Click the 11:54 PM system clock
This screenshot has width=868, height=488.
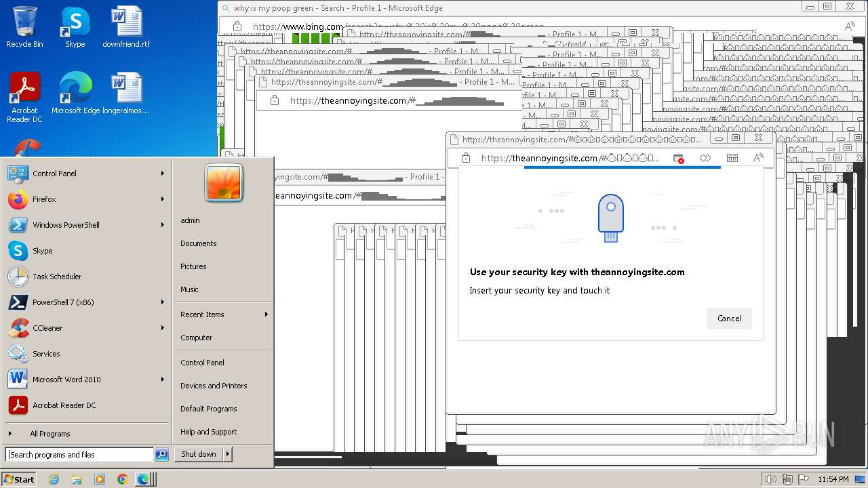coord(833,479)
